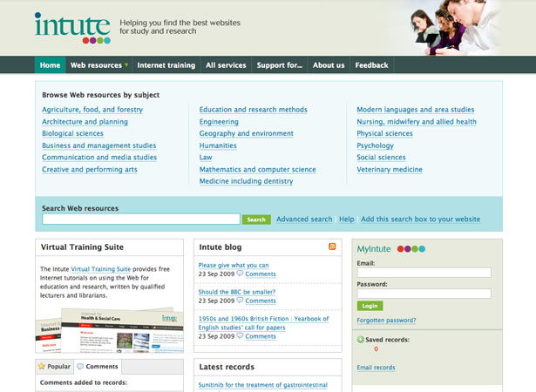Focus the Search Web resources text field

point(141,219)
